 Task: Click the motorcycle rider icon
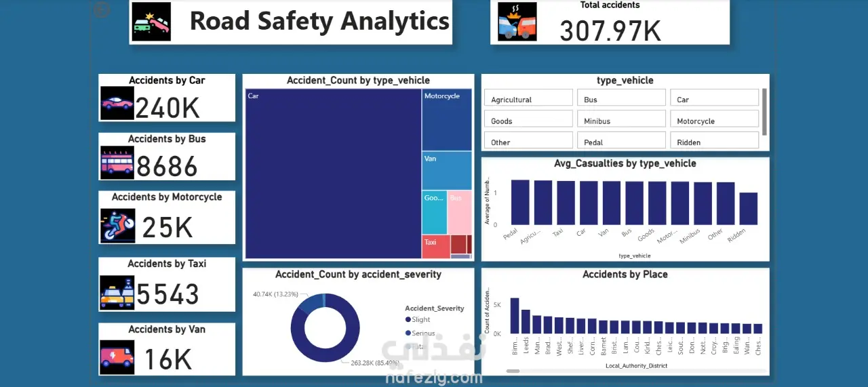click(117, 225)
